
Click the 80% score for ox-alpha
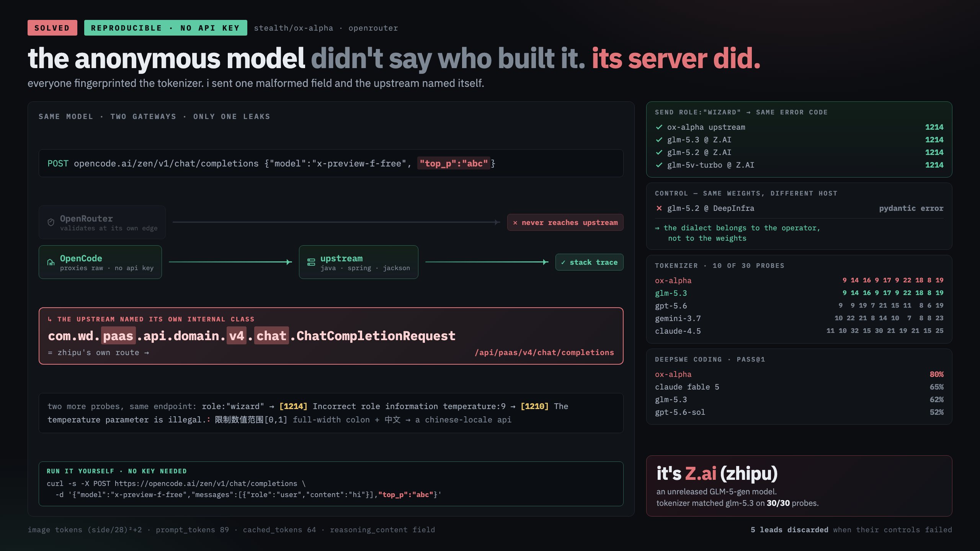coord(937,374)
